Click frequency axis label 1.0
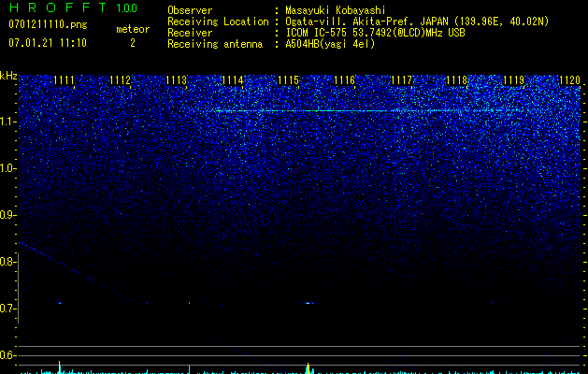This screenshot has height=374, width=588. (x=7, y=168)
